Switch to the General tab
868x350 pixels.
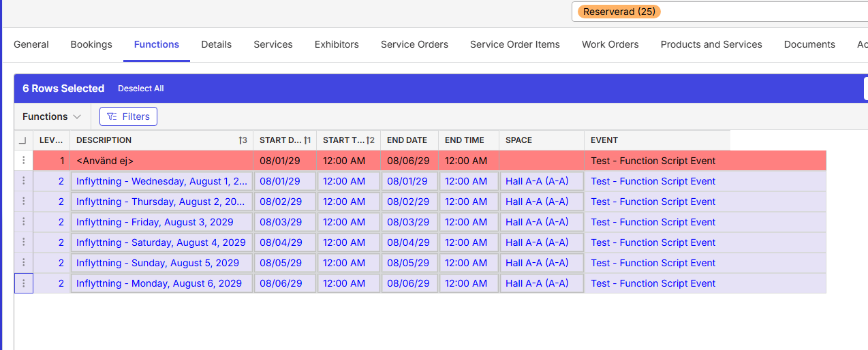(31, 44)
